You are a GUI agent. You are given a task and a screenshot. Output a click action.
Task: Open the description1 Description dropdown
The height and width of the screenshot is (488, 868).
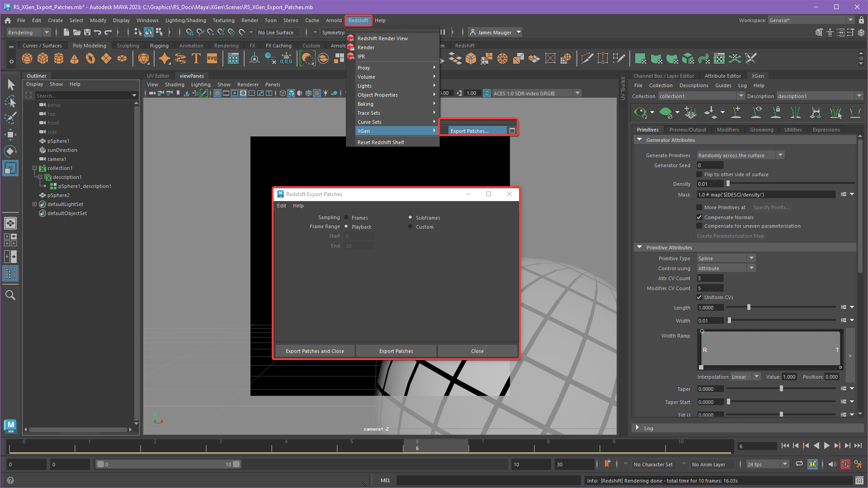pyautogui.click(x=820, y=96)
